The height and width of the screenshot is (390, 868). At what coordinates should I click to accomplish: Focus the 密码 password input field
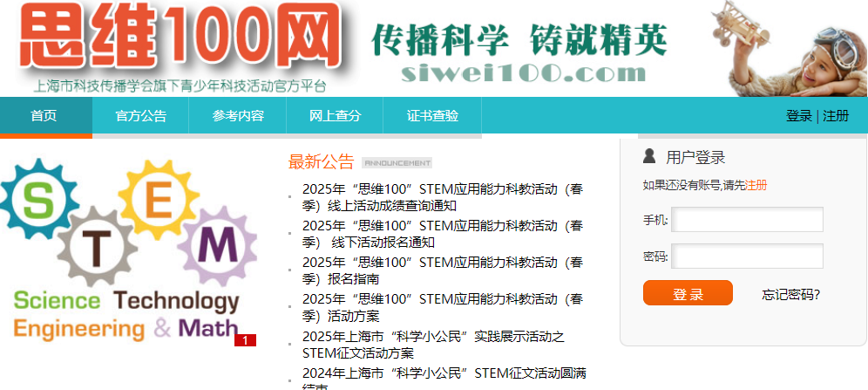point(747,257)
